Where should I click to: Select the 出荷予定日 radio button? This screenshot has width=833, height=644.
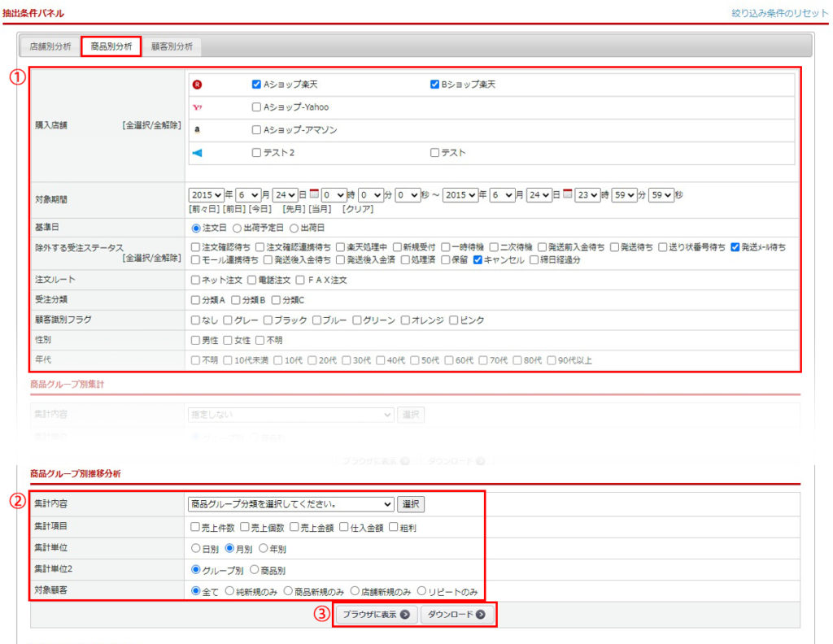tap(238, 228)
